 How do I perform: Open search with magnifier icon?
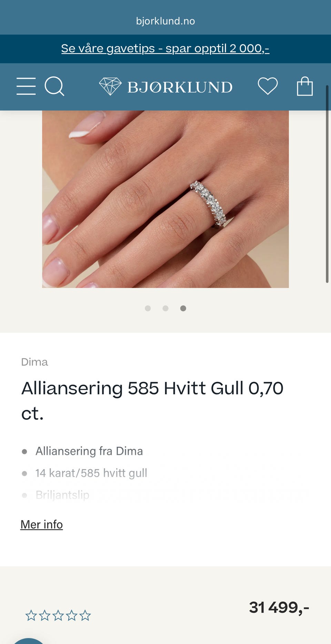click(54, 86)
